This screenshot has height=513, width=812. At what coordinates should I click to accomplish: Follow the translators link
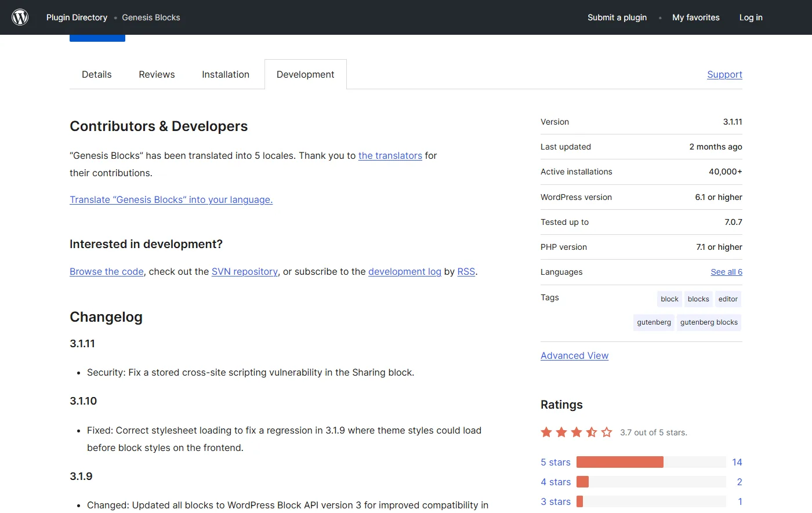[x=390, y=155]
